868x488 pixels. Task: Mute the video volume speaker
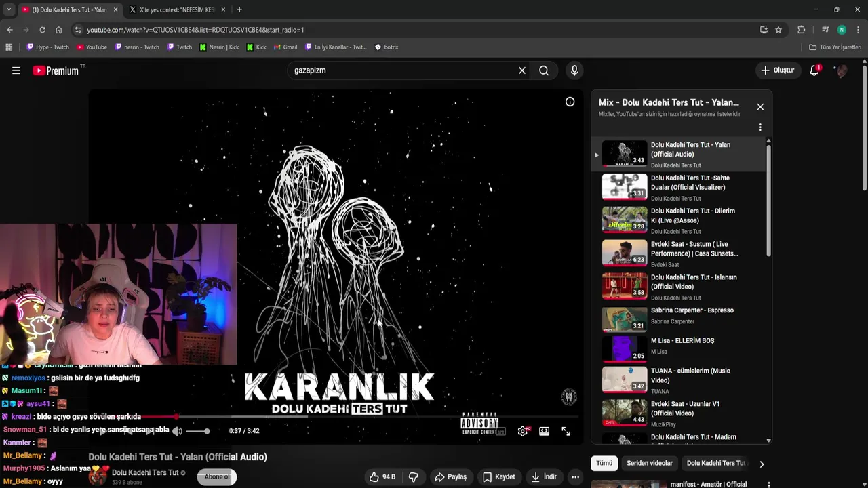coord(177,431)
